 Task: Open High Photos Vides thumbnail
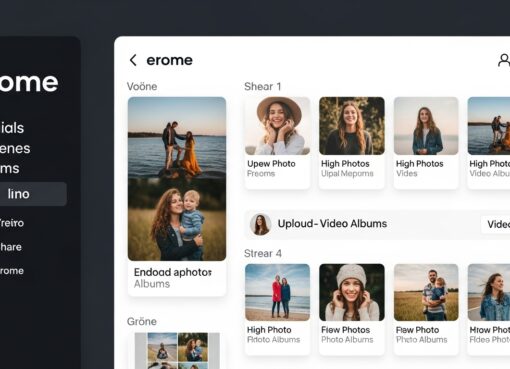426,126
